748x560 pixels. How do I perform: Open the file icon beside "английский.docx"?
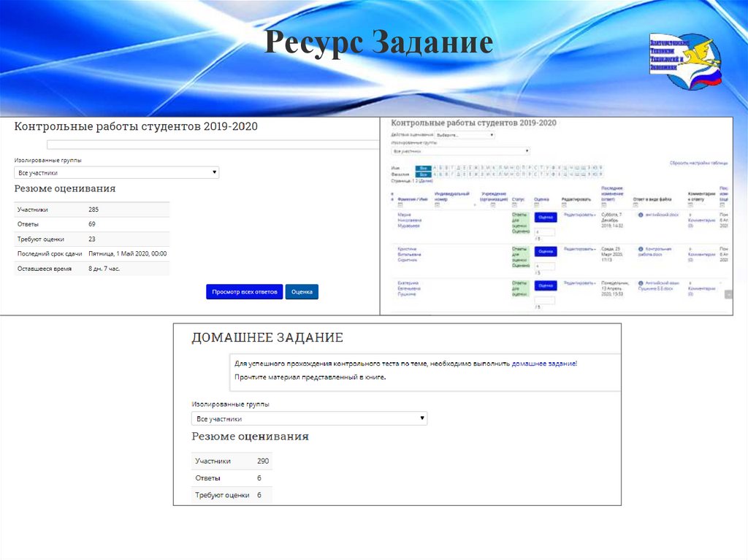[640, 214]
